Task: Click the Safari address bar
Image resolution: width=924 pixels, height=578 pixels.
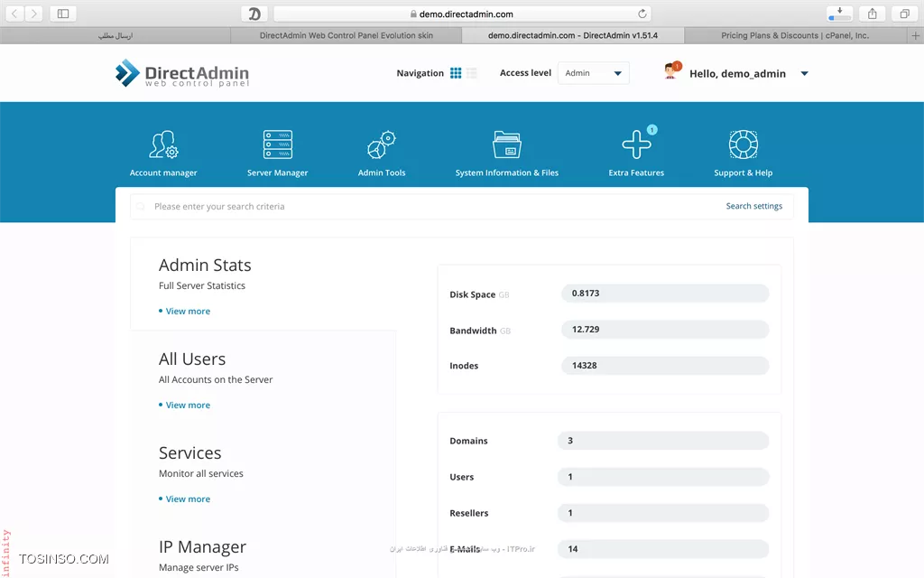Action: click(463, 14)
